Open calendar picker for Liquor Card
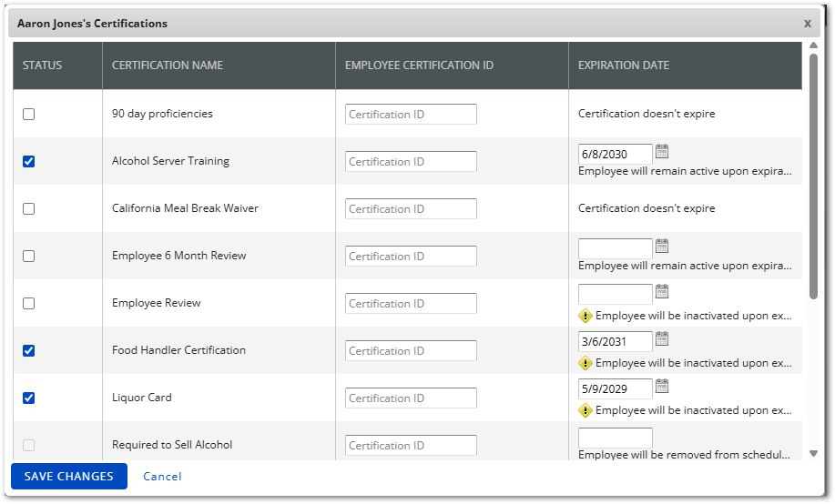 (661, 386)
